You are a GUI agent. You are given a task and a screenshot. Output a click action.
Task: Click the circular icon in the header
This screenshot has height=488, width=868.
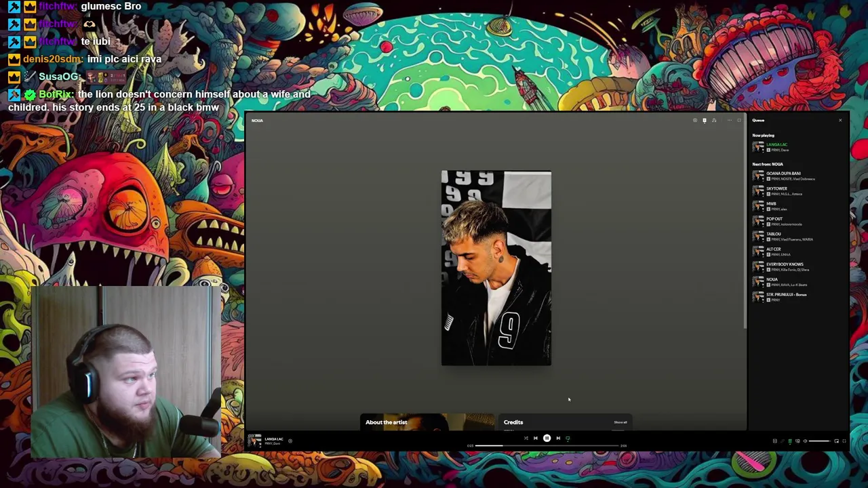(695, 121)
